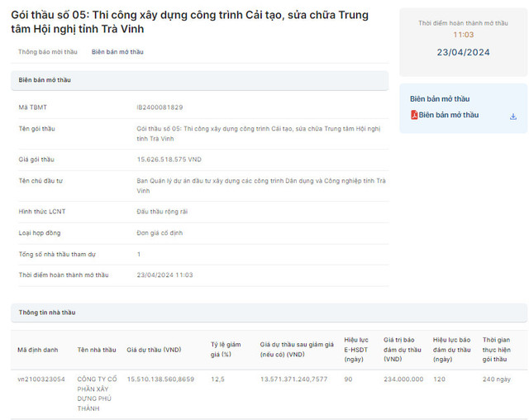
Task: Open the Biên bản mở thầu PDF link
Action: tap(448, 116)
